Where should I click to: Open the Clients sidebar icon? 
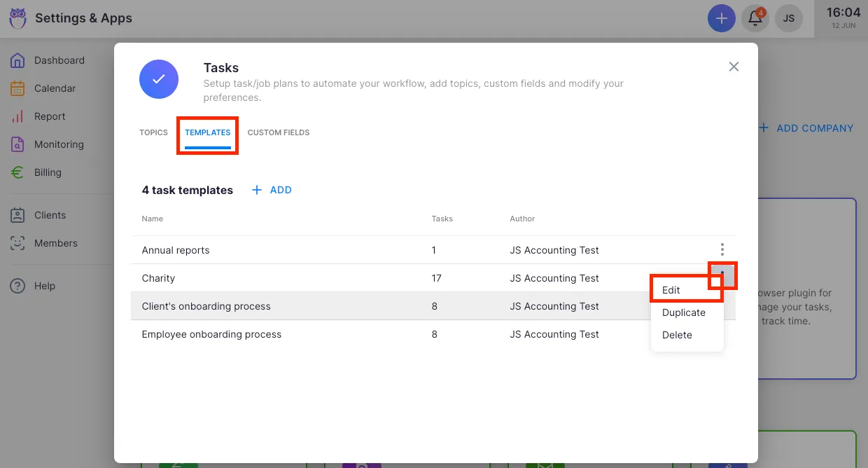[x=17, y=215]
